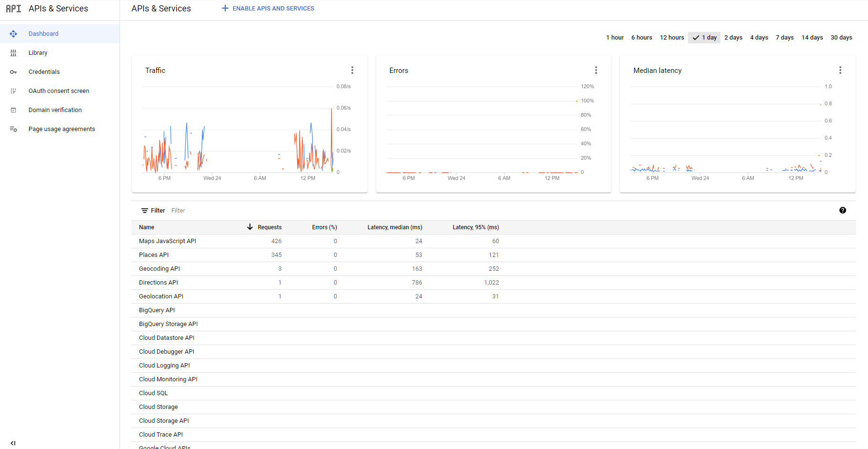The height and width of the screenshot is (449, 868).
Task: Open Places API row
Action: point(494,255)
